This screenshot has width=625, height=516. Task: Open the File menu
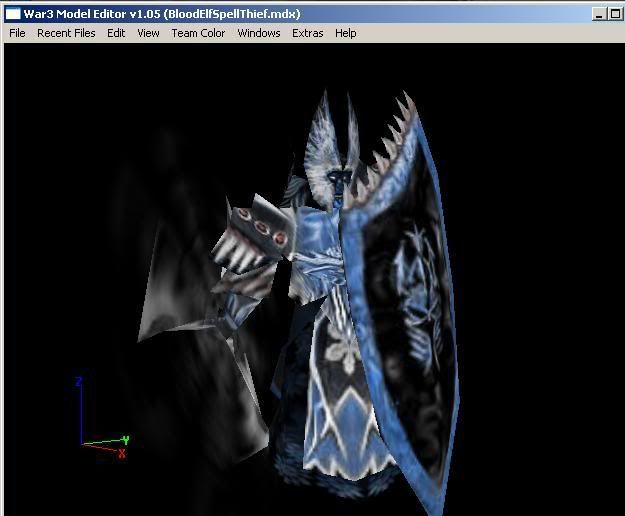[x=17, y=33]
